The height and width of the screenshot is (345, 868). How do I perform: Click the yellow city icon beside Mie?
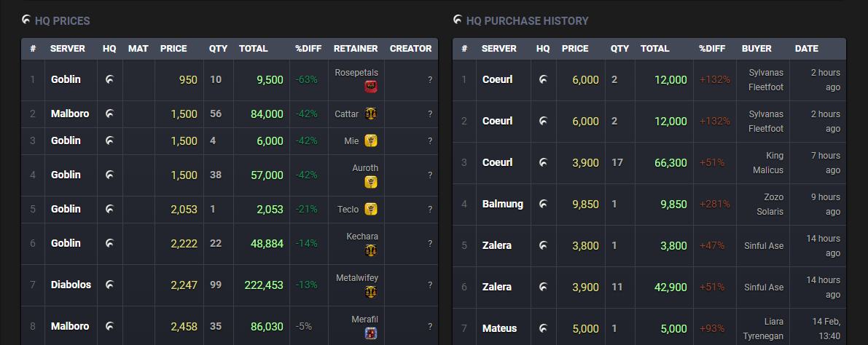370,140
